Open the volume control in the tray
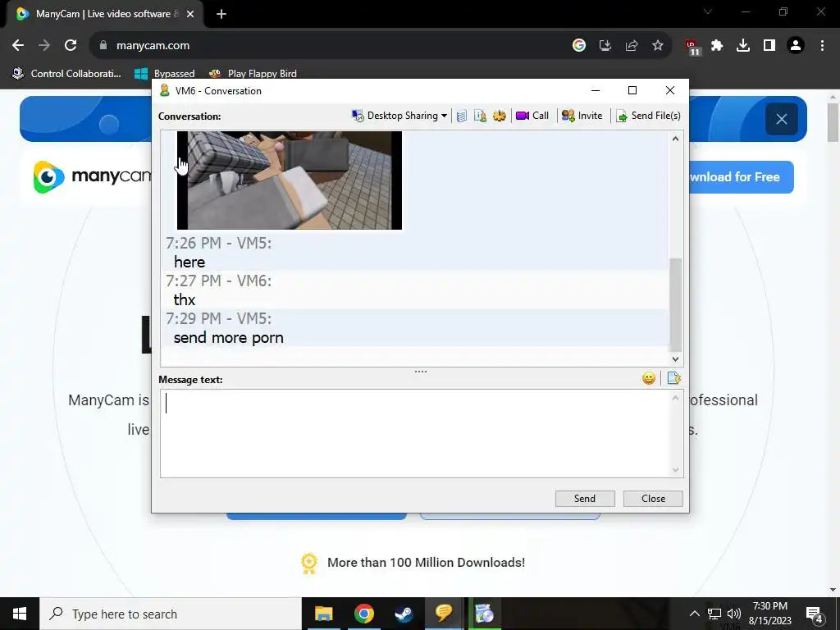The width and height of the screenshot is (840, 630). point(734,614)
